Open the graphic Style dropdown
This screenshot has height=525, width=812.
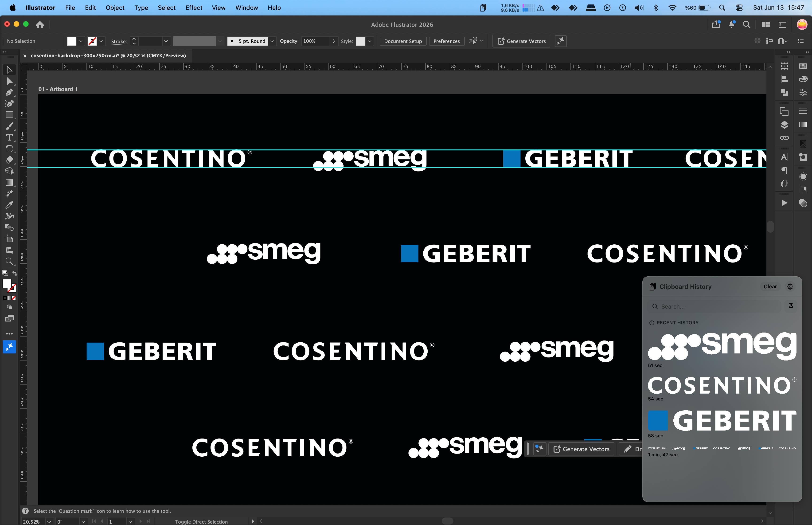click(370, 41)
